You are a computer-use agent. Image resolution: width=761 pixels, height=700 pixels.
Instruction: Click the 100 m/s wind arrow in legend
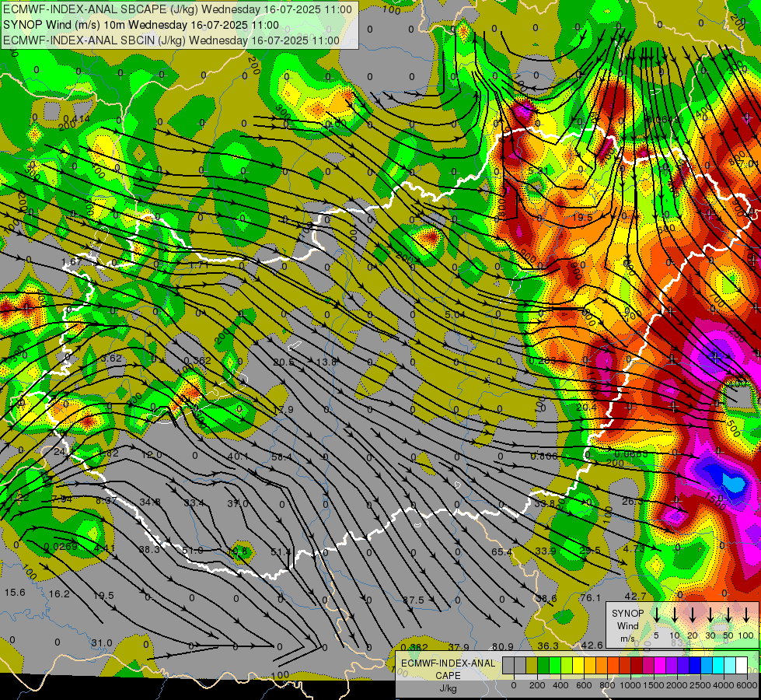tap(746, 614)
